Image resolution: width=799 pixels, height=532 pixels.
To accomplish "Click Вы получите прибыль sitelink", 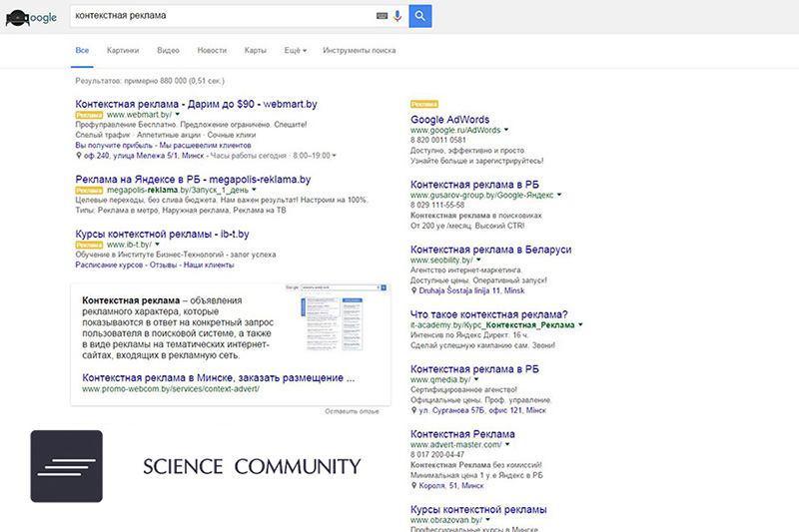I will (x=114, y=145).
